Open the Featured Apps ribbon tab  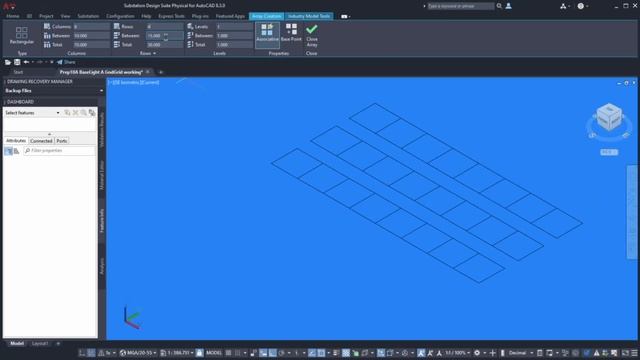pyautogui.click(x=230, y=16)
